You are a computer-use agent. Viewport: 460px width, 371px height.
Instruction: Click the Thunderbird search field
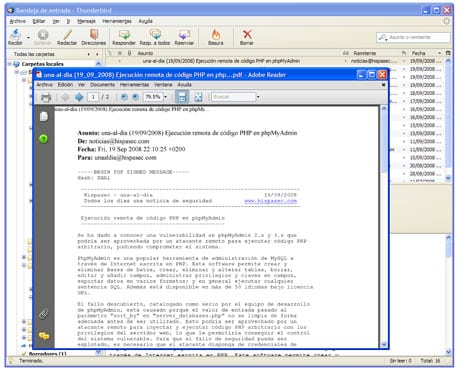[x=413, y=37]
